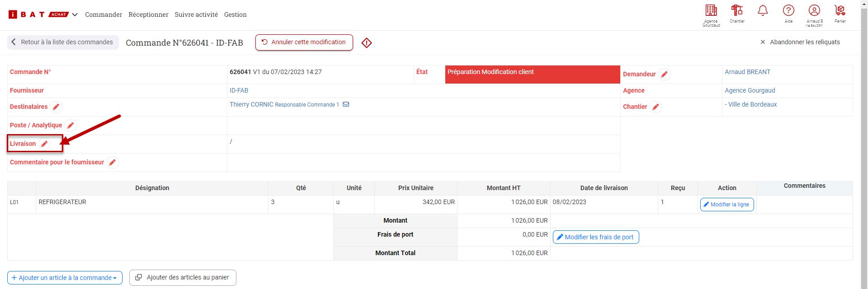Expand Ajouter un article à la commande dropdown
The width and height of the screenshot is (868, 289).
tap(64, 278)
